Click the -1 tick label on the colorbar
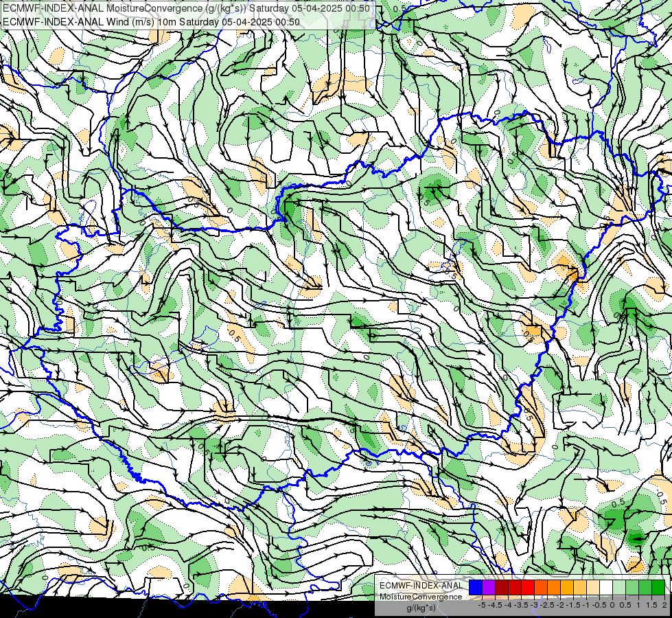The image size is (672, 618). pyautogui.click(x=586, y=605)
